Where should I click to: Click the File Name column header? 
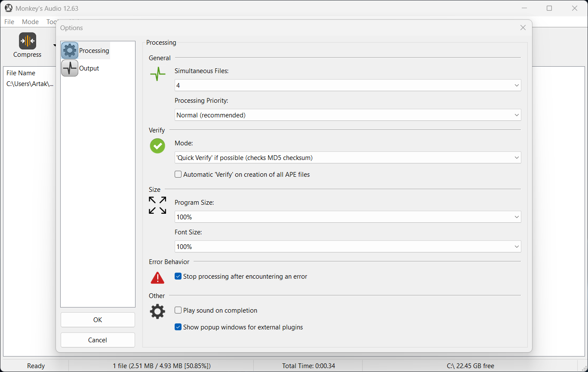pyautogui.click(x=21, y=73)
